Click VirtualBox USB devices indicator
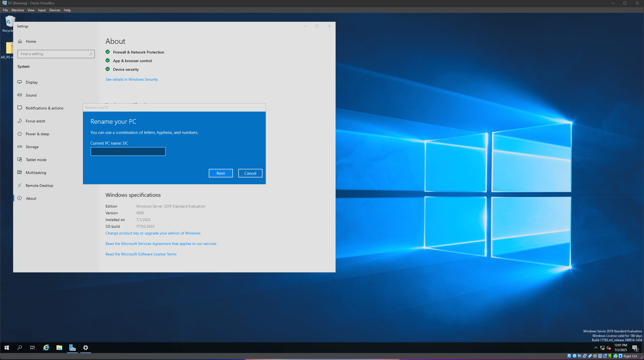 (x=590, y=356)
